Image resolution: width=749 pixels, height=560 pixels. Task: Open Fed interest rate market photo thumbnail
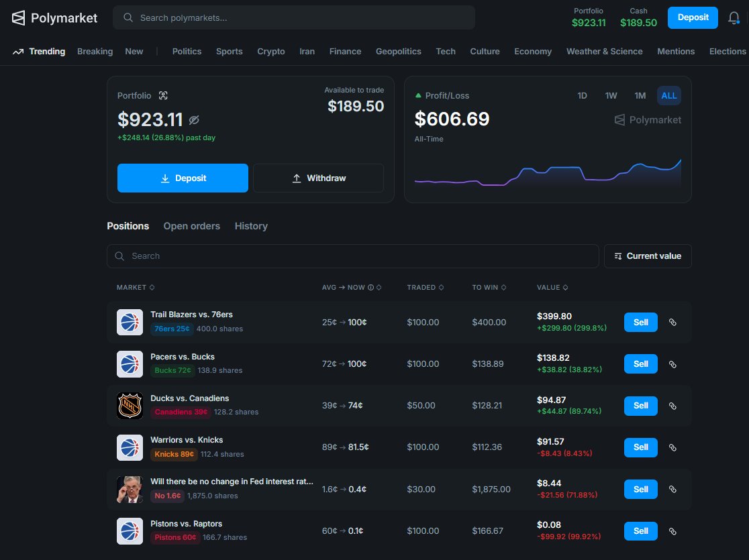click(130, 490)
